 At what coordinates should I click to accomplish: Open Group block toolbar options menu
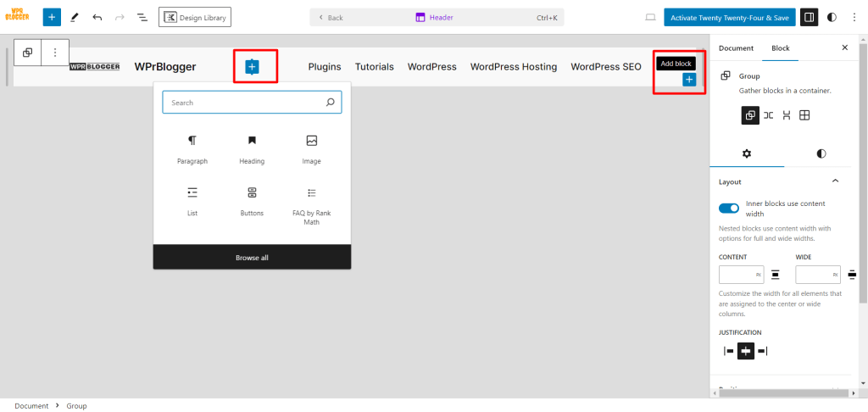click(x=55, y=53)
